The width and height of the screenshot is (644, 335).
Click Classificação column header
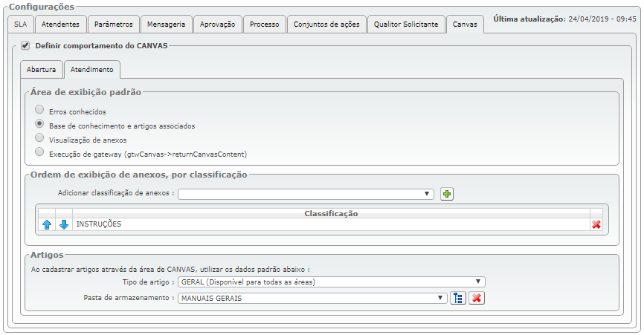[331, 213]
